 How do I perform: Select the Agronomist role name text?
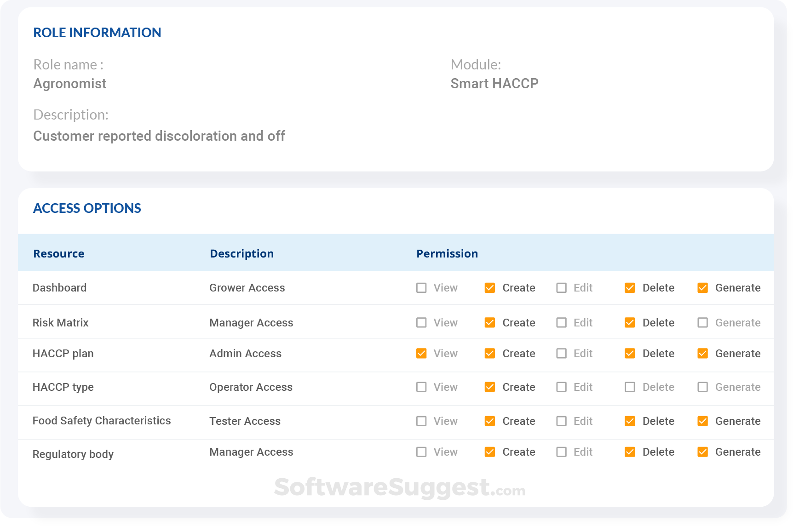70,84
